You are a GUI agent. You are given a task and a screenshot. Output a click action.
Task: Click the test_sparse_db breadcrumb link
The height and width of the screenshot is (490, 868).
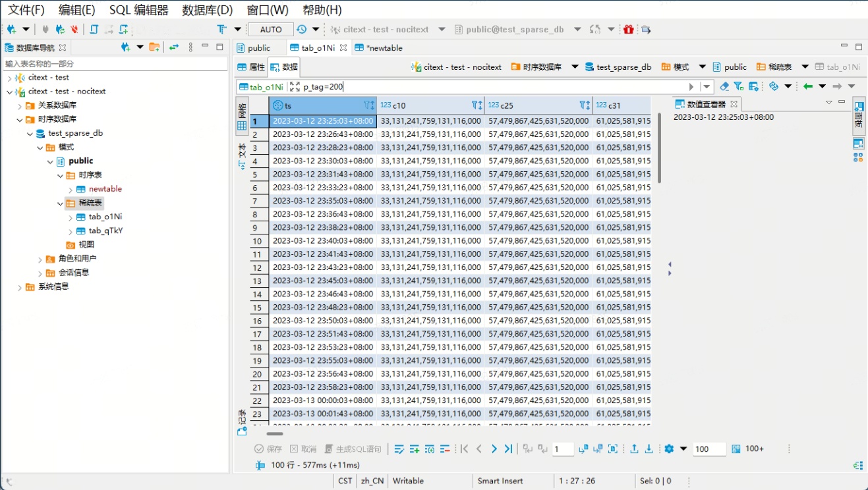click(x=618, y=67)
